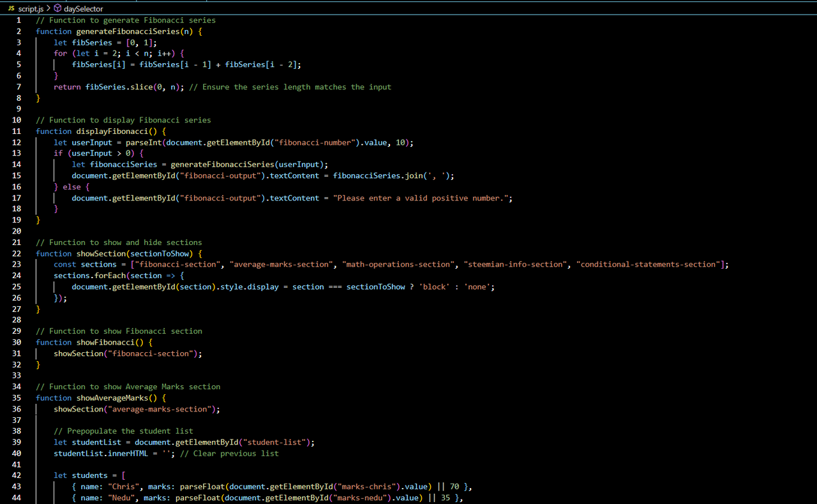
Task: Click the "student-list" string on line 39
Action: [278, 442]
